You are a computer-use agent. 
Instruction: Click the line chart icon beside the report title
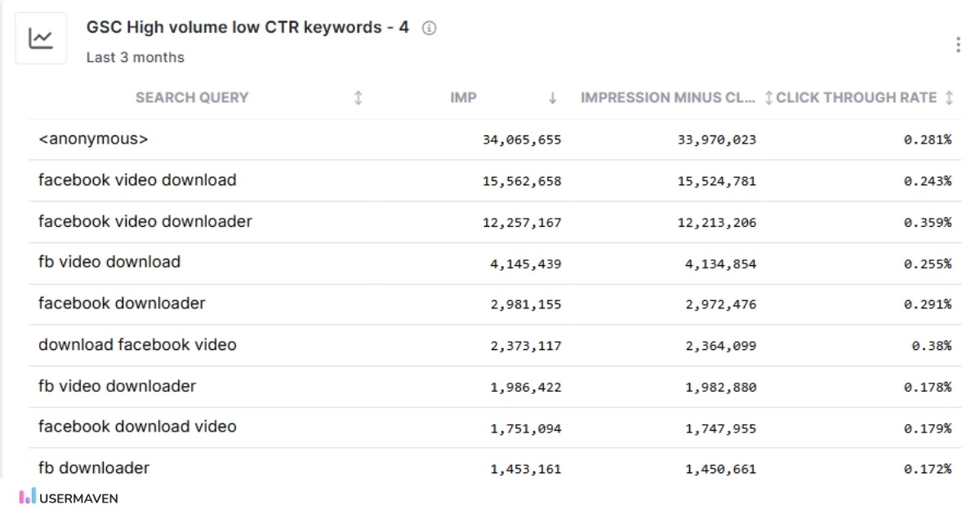pos(41,38)
